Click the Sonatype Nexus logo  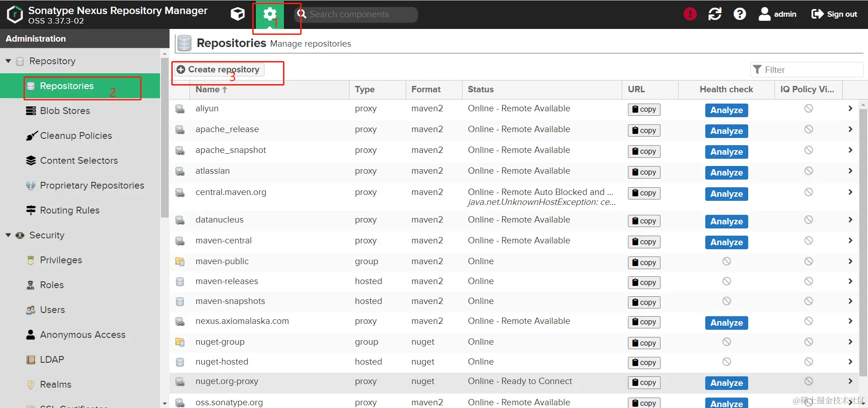15,14
